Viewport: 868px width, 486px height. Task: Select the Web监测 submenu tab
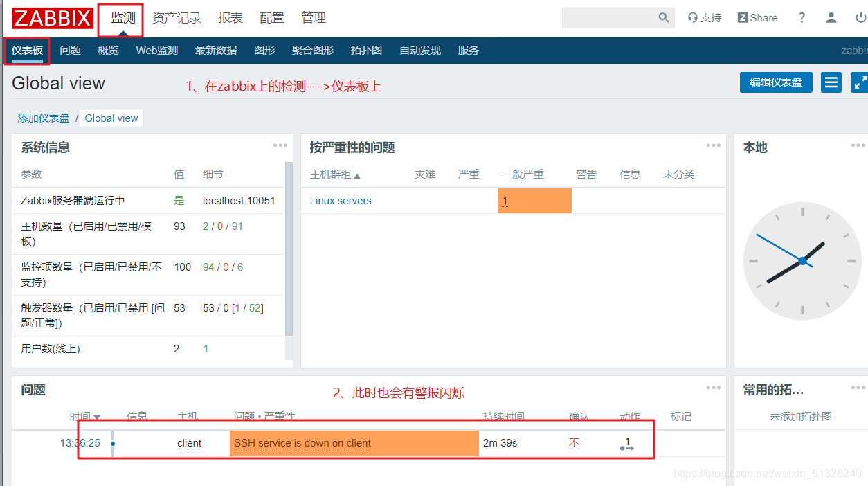156,50
